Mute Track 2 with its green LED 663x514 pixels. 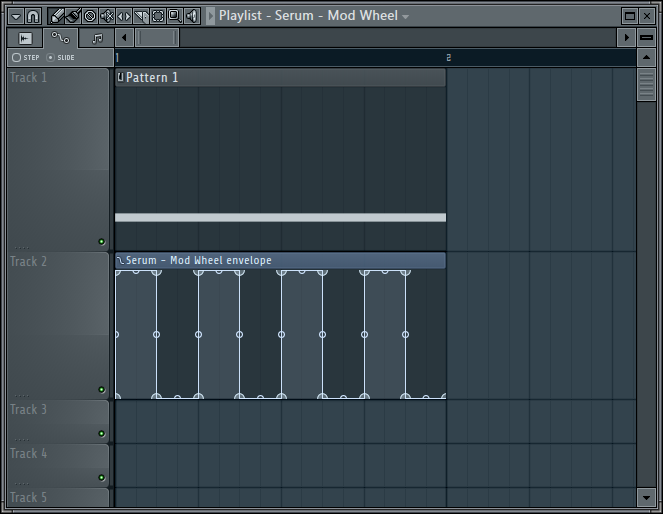[x=101, y=390]
